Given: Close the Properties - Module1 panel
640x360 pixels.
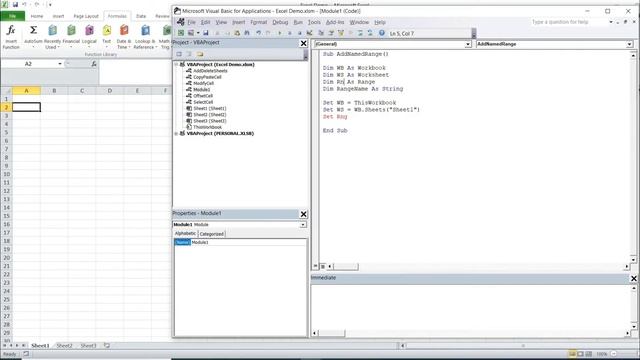Looking at the screenshot, I should 303,214.
